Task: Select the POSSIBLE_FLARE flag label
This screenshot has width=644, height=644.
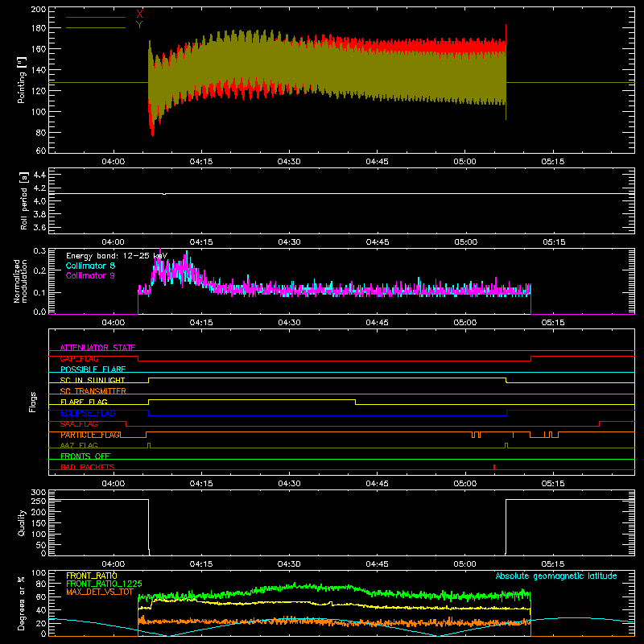Action: point(93,369)
